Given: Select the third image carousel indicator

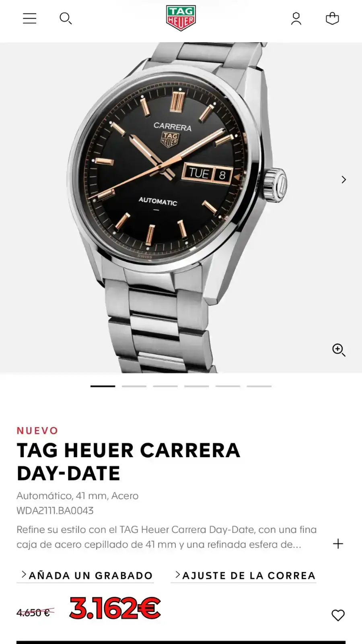Looking at the screenshot, I should (x=165, y=386).
